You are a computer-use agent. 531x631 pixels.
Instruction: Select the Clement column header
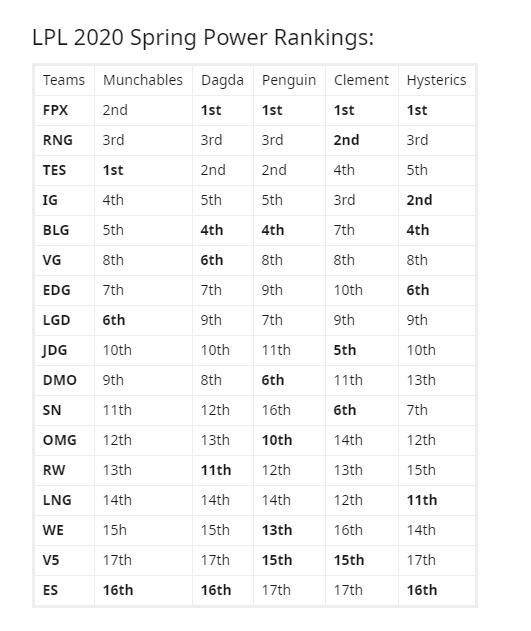click(361, 80)
